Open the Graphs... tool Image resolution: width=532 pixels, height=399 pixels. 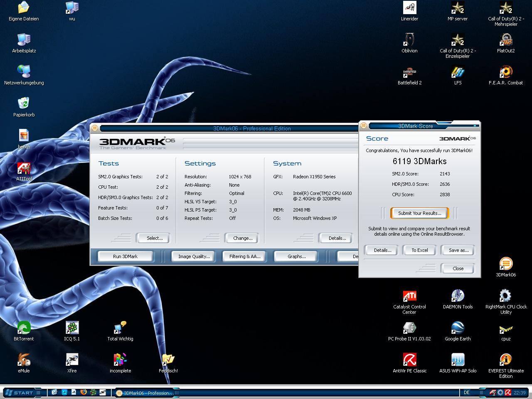[296, 256]
